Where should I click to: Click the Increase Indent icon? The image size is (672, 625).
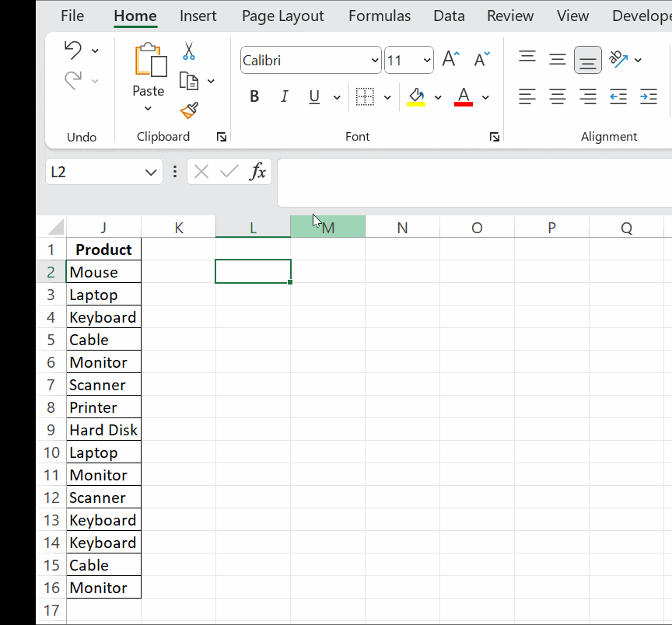[649, 96]
